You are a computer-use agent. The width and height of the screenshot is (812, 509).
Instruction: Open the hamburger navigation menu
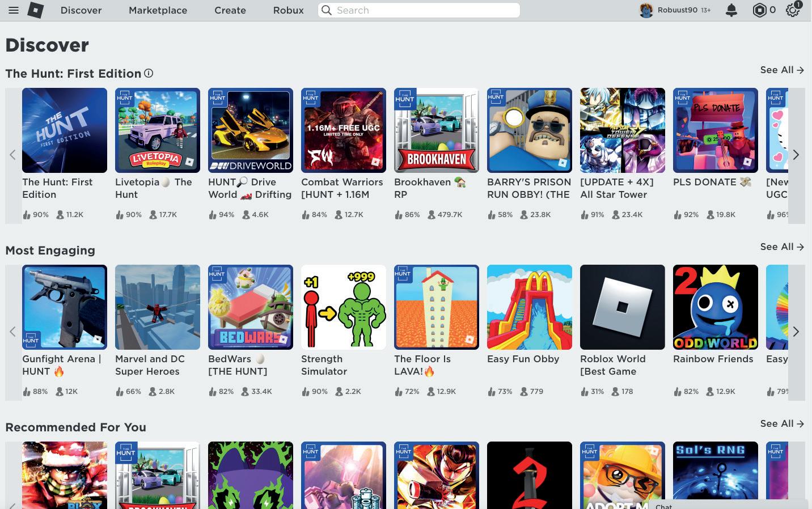tap(14, 10)
